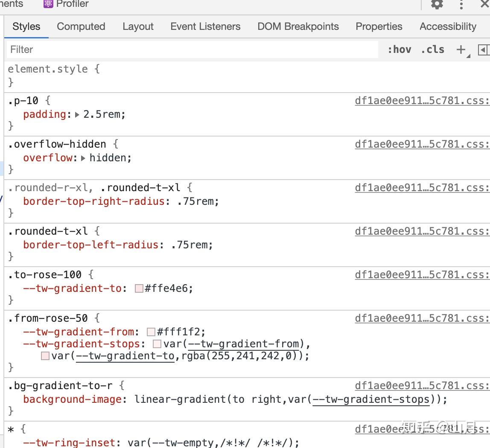Toggle the :hov element state panel
Screen dimensions: 490x448
pyautogui.click(x=399, y=49)
